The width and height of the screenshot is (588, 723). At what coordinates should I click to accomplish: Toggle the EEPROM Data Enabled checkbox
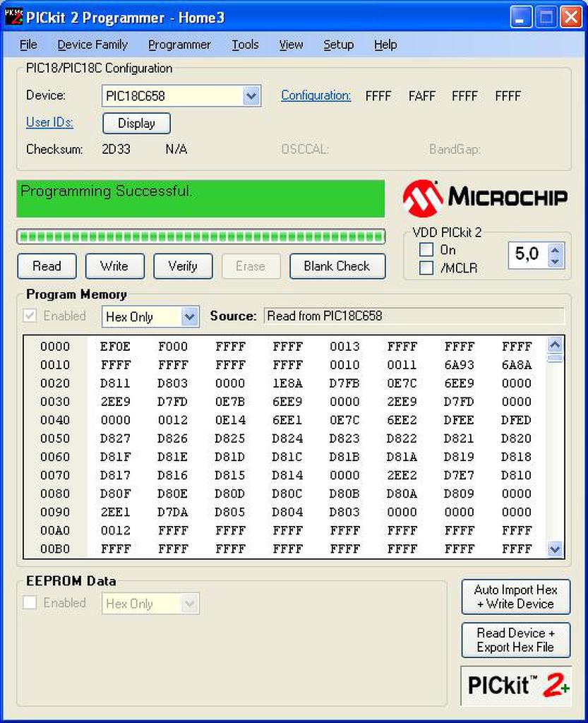coord(30,602)
